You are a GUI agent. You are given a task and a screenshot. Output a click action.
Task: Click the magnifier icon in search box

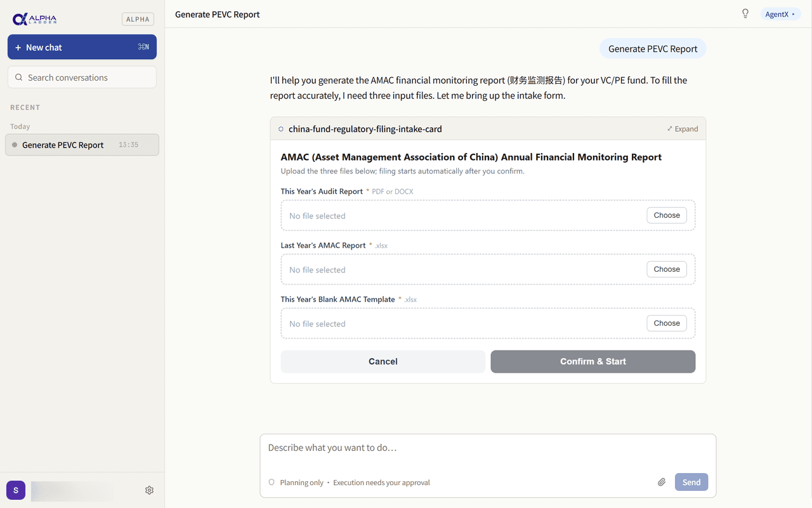[18, 77]
